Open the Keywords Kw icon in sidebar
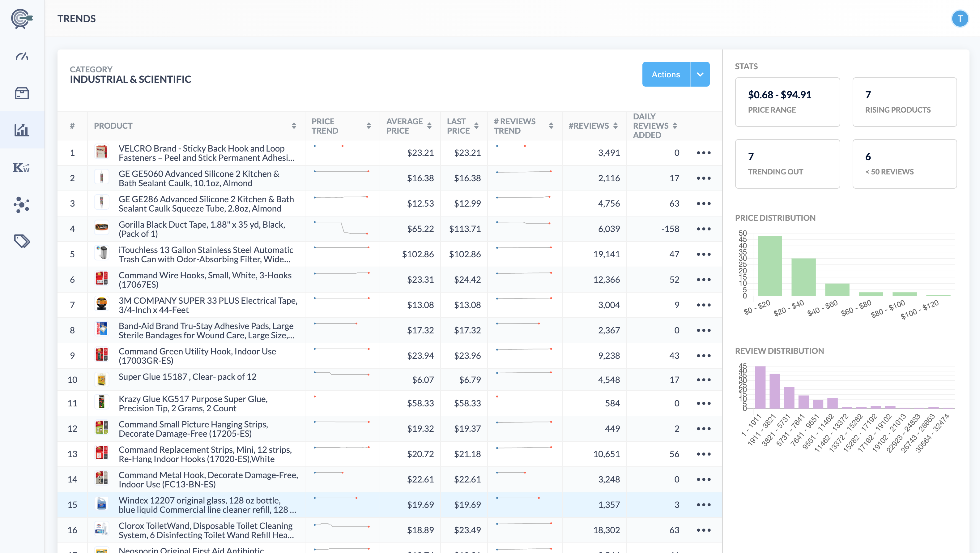This screenshot has height=553, width=980. pos(22,167)
